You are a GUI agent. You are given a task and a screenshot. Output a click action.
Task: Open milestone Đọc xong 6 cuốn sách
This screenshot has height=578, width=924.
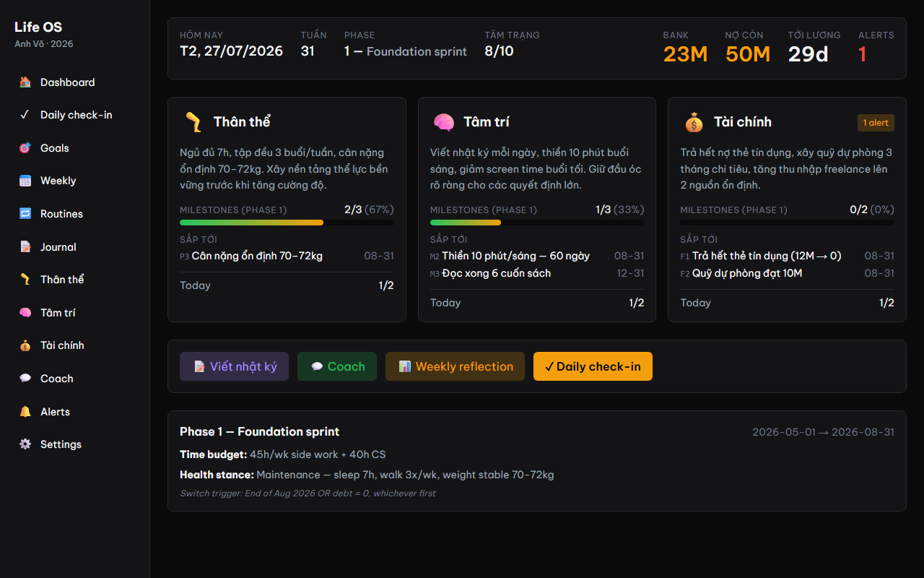537,273
